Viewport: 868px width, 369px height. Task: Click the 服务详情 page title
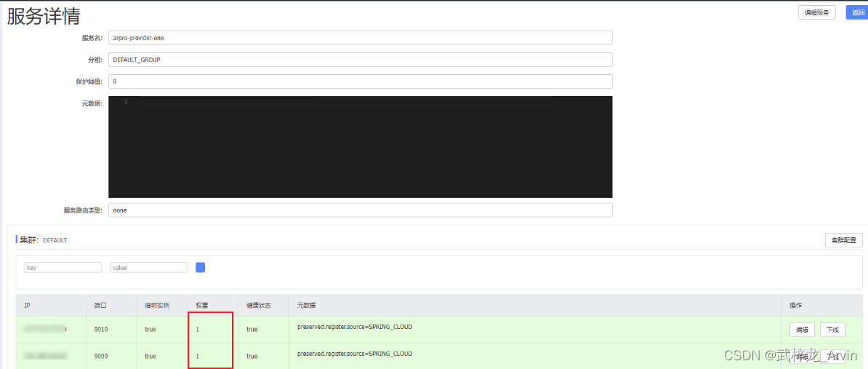click(x=43, y=16)
